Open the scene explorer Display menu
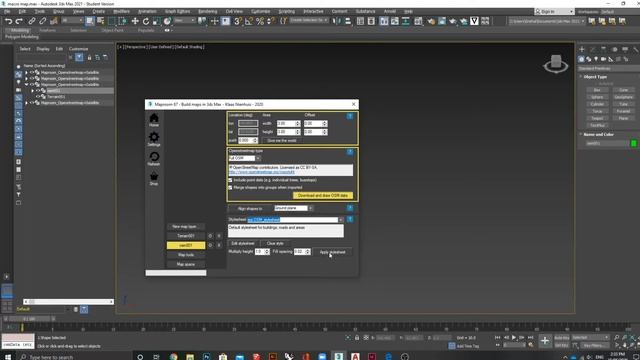 click(43, 49)
